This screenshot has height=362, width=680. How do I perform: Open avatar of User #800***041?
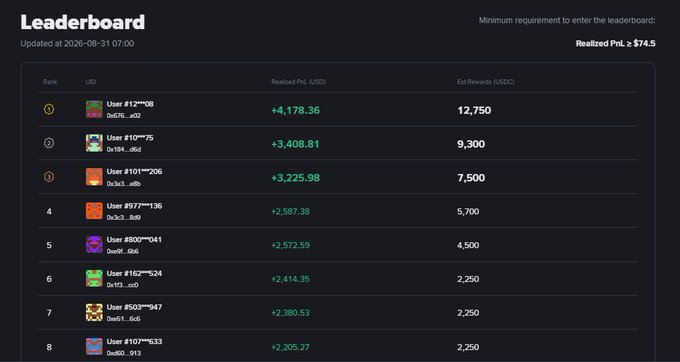[94, 245]
